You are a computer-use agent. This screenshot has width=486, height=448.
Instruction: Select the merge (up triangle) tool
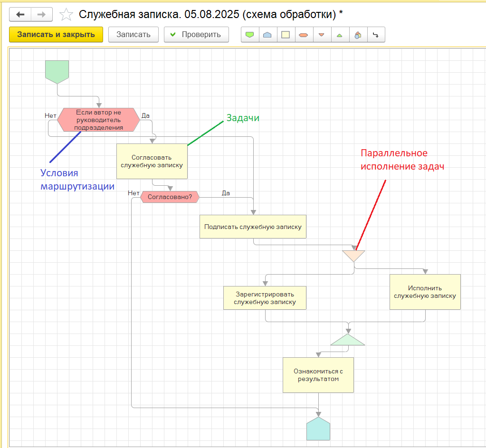click(340, 35)
